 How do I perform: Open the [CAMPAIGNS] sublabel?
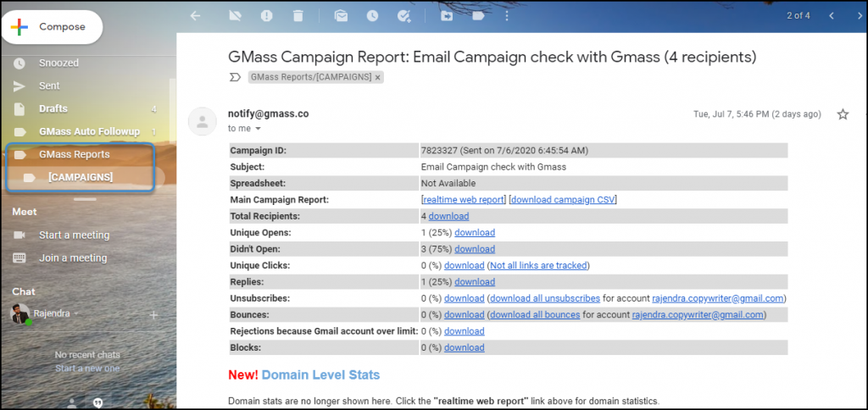point(81,177)
